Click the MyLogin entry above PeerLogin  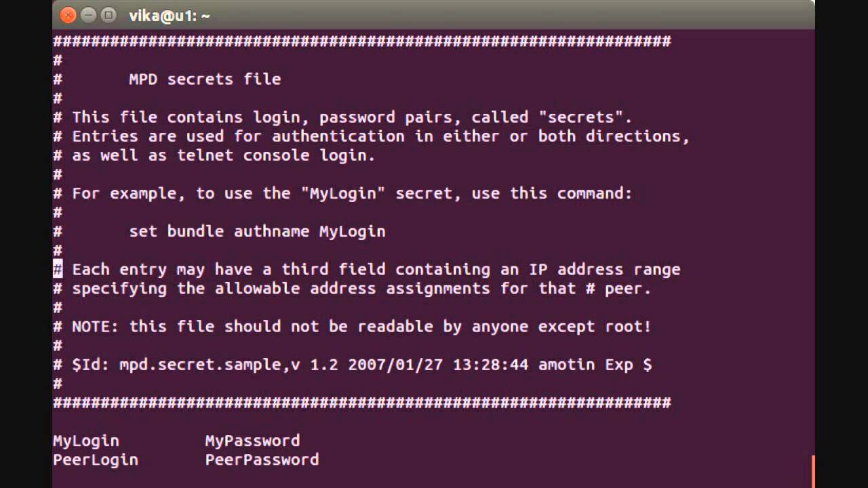point(86,441)
